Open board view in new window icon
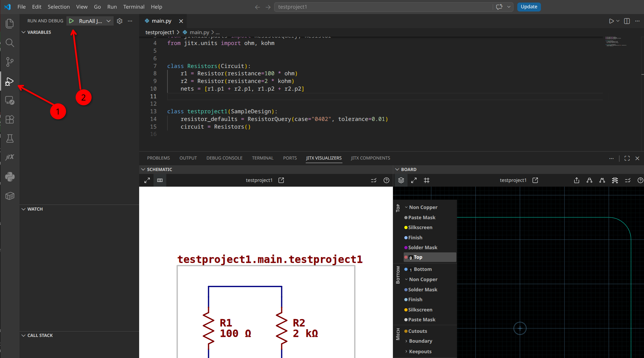The width and height of the screenshot is (644, 358). click(x=535, y=180)
